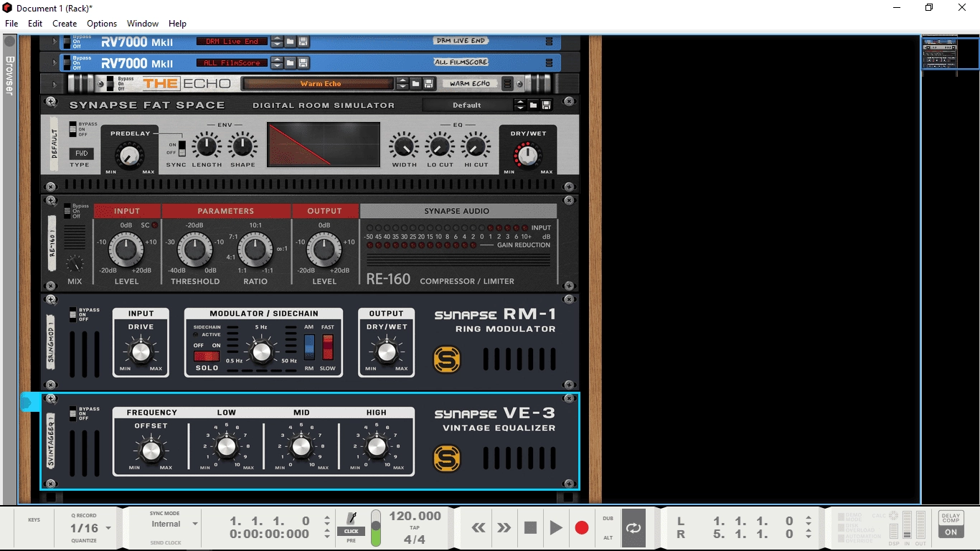Click the Fat Space FWD type button
Image resolution: width=980 pixels, height=551 pixels.
coord(81,154)
